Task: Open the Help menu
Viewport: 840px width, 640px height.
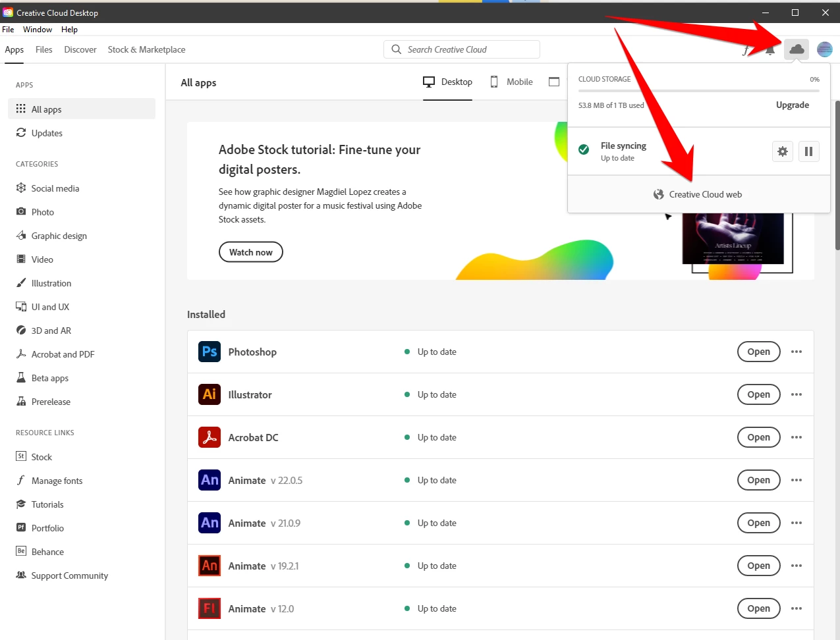Action: [x=69, y=30]
